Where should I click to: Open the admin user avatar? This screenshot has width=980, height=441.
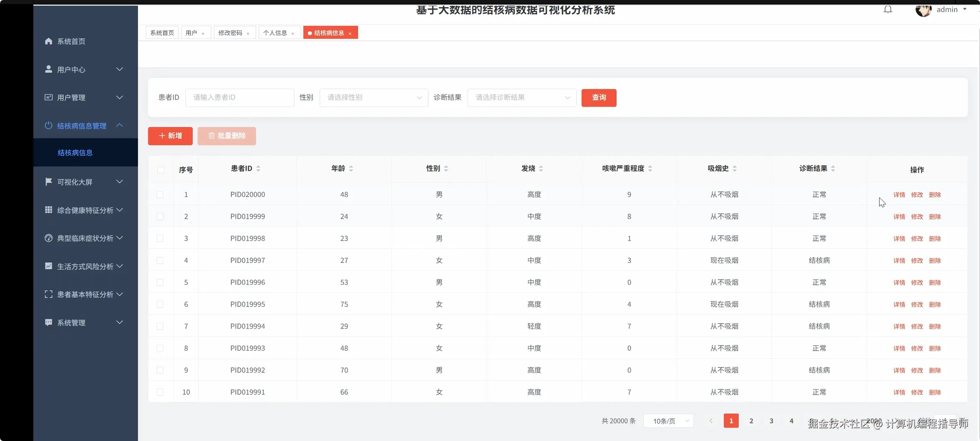tap(923, 10)
